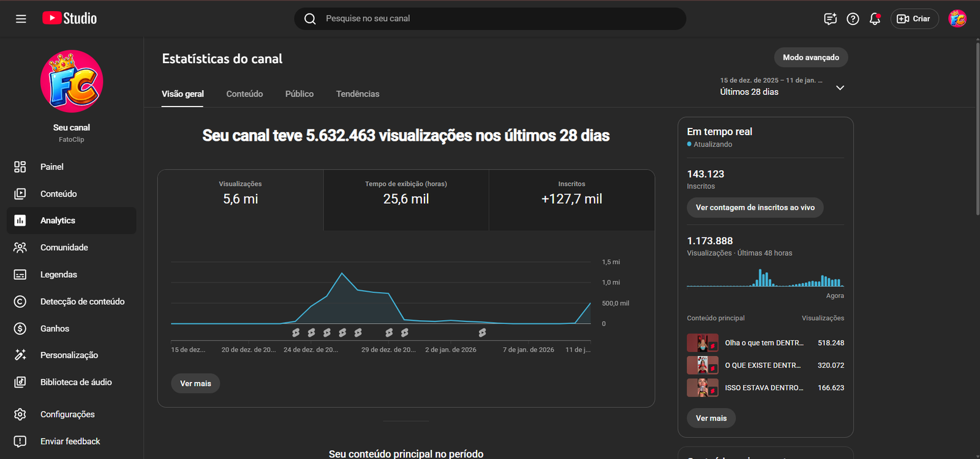Viewport: 980px width, 459px height.
Task: Click Ver contagem de inscritos ao vivo
Action: tap(755, 207)
